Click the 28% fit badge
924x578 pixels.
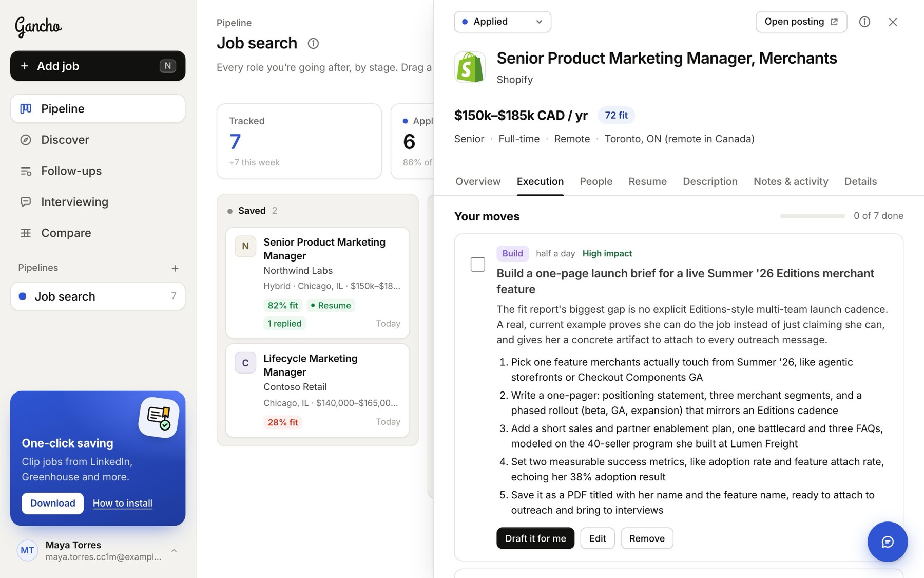click(283, 422)
